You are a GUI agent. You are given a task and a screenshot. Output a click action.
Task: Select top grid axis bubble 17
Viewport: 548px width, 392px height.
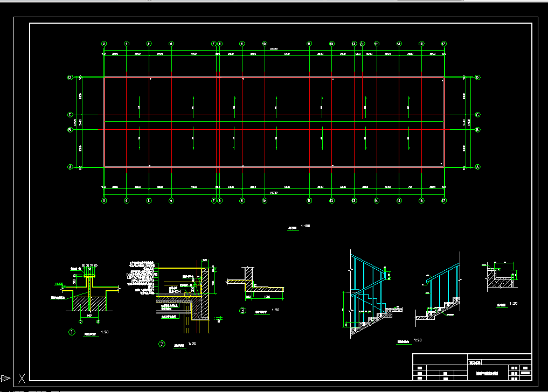tap(444, 44)
